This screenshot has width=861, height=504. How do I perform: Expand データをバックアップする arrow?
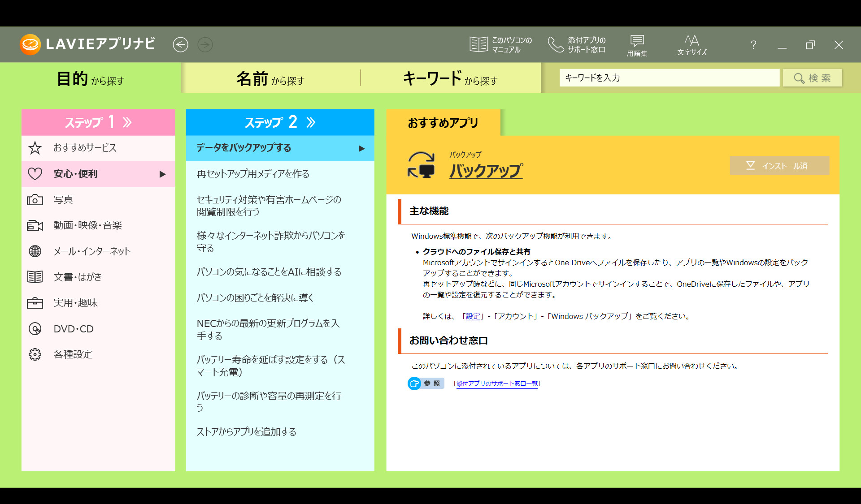point(361,148)
